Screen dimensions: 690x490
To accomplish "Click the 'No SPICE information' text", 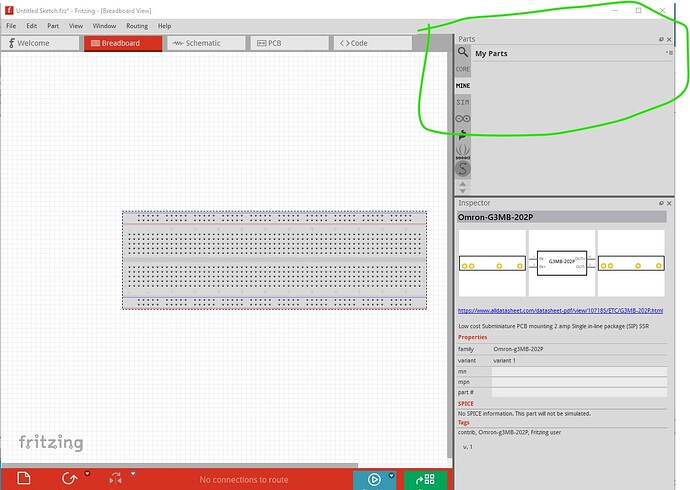I will [x=524, y=414].
